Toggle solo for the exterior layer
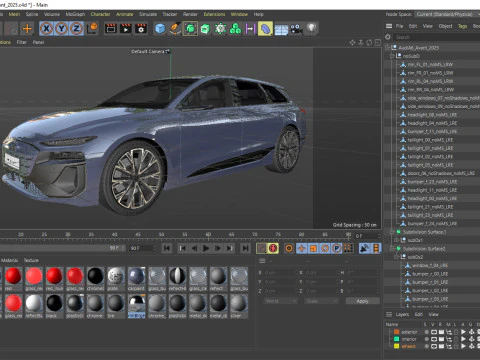 click(426, 332)
